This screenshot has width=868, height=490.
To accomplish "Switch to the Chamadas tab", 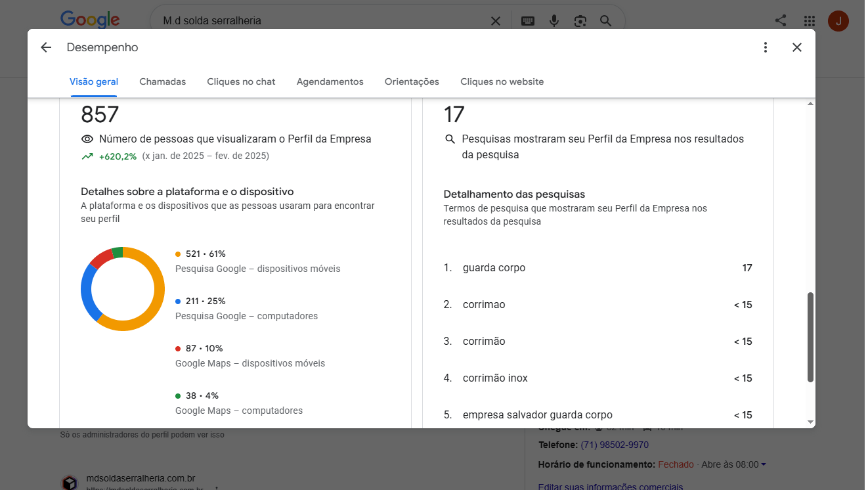I will (x=162, y=81).
